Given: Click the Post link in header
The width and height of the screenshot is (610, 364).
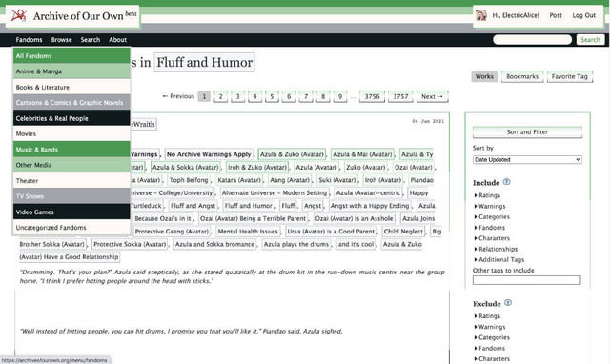Looking at the screenshot, I should (556, 15).
